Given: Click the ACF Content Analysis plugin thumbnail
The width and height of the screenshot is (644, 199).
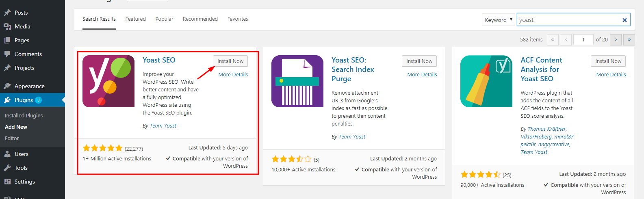Looking at the screenshot, I should click(486, 81).
